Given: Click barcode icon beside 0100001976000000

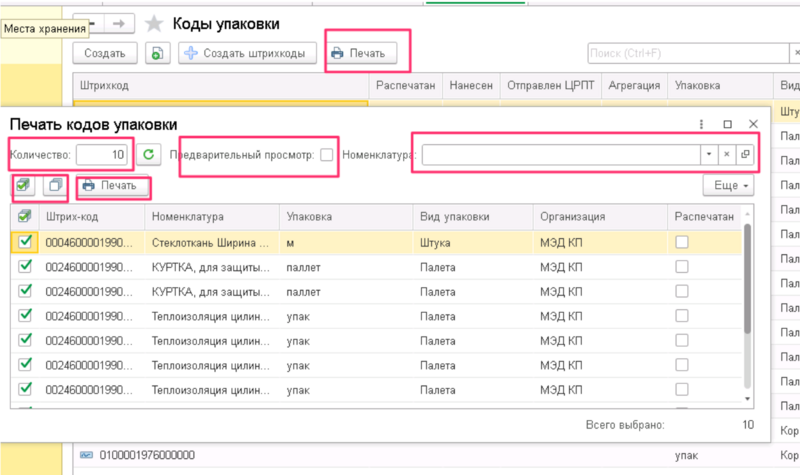Looking at the screenshot, I should click(x=86, y=455).
